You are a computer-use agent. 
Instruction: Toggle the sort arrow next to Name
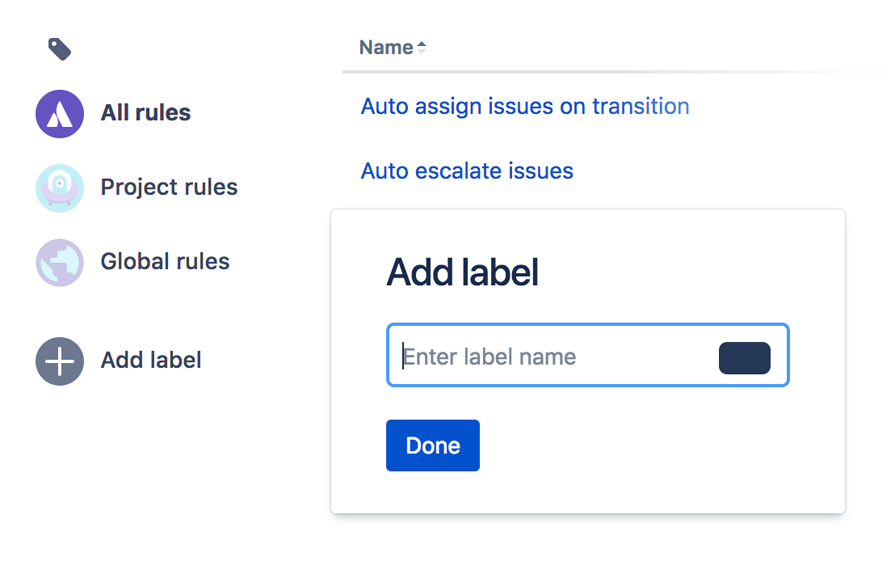(x=421, y=48)
